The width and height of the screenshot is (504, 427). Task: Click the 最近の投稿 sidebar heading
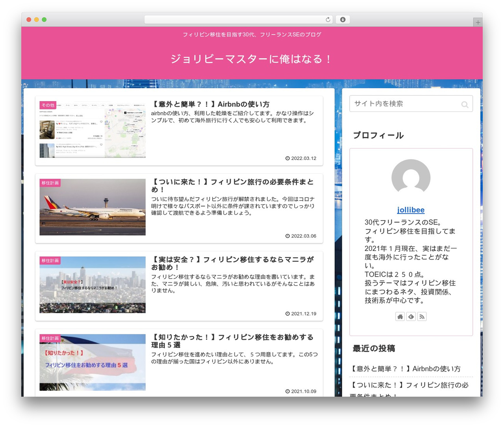[x=374, y=349]
